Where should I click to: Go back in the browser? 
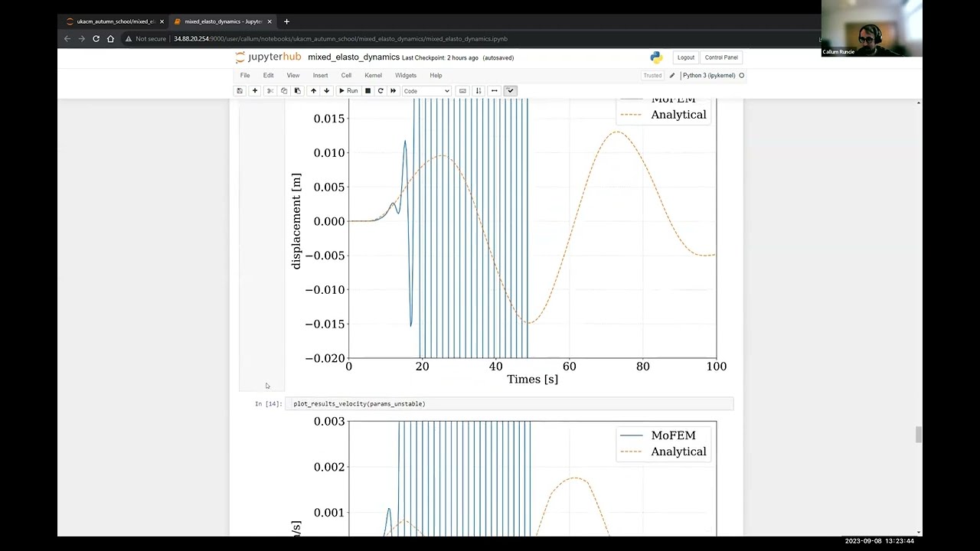pos(67,38)
